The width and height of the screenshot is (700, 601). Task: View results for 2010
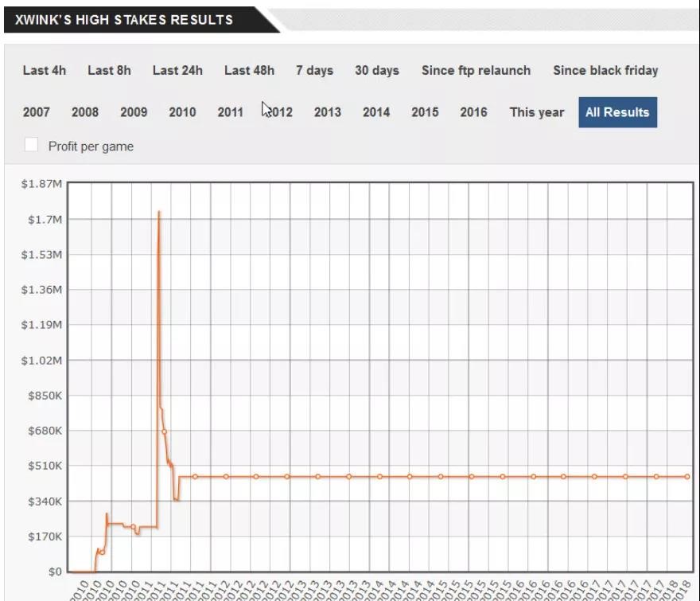click(x=182, y=112)
